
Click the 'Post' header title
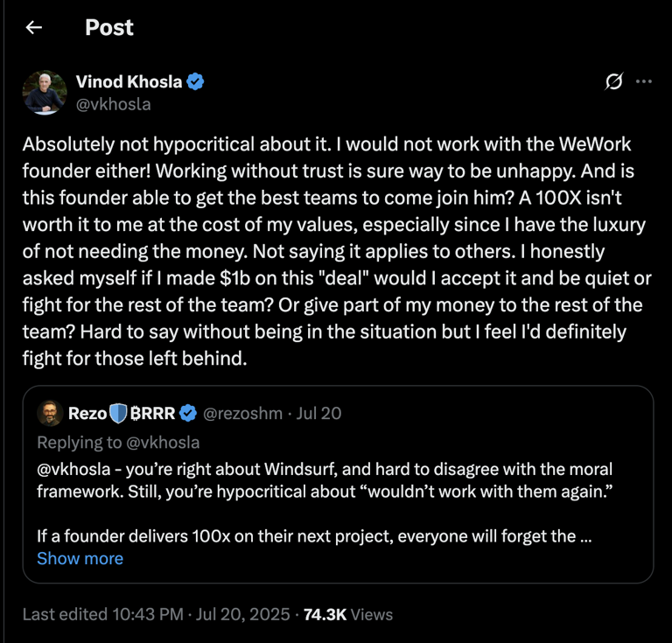109,27
